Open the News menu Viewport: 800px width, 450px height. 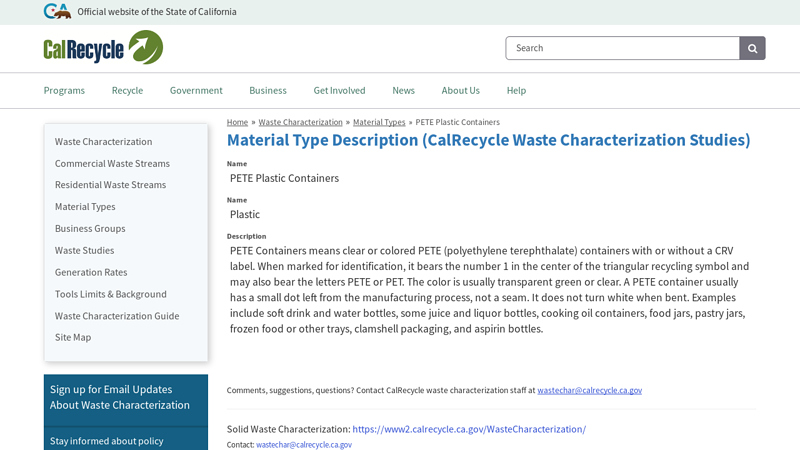404,90
